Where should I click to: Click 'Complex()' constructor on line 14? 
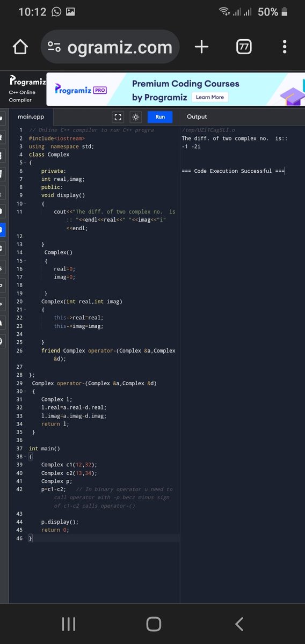[x=59, y=252]
